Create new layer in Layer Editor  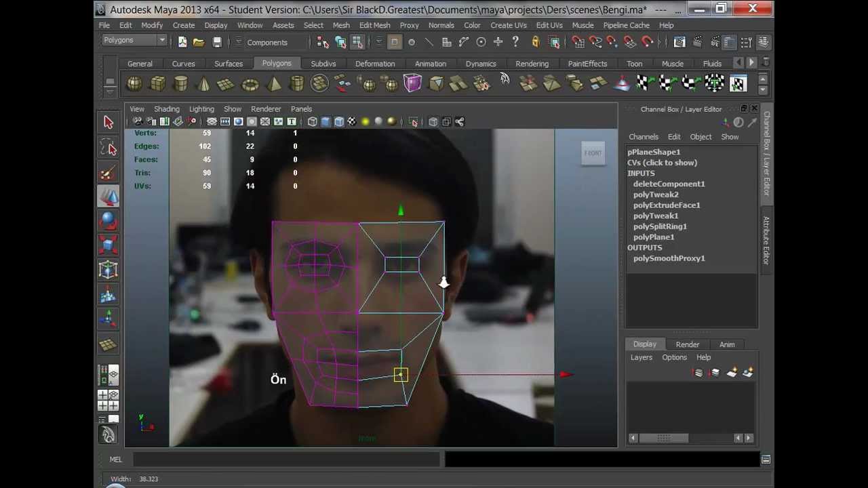(x=732, y=373)
